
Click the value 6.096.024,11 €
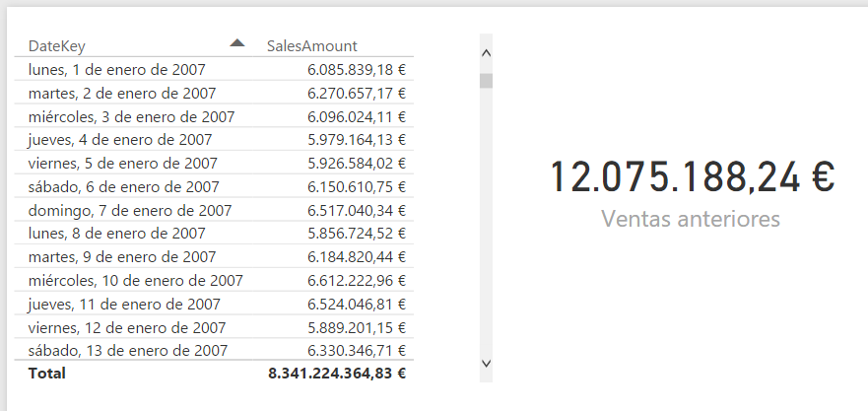pos(357,116)
